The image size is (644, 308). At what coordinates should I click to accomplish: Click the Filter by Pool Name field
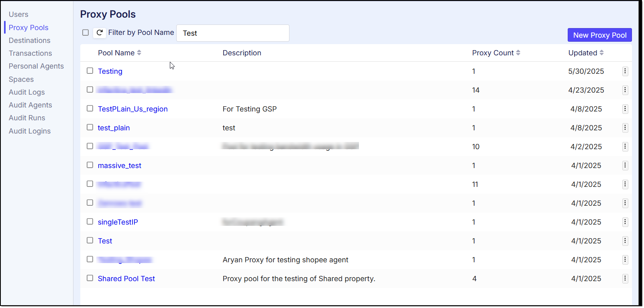coord(233,33)
